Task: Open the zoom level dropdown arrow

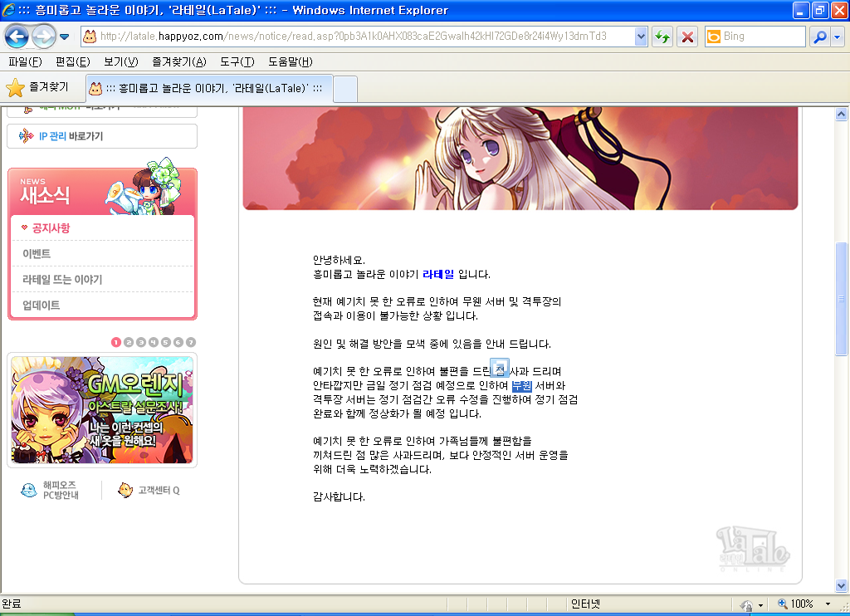Action: pos(828,604)
